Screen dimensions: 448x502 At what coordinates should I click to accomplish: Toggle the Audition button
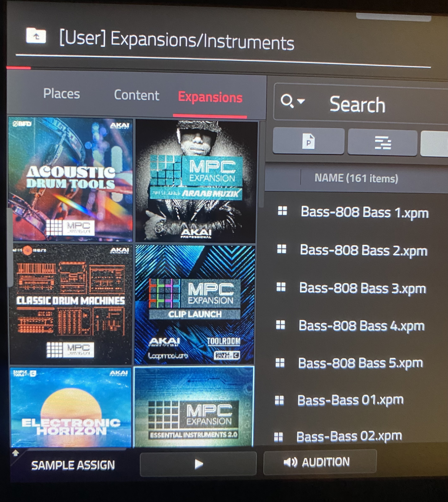pos(320,462)
